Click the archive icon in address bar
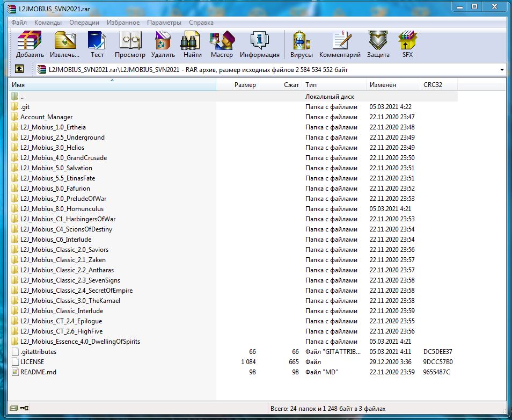Viewport: 512px width, 420px height. click(x=41, y=69)
